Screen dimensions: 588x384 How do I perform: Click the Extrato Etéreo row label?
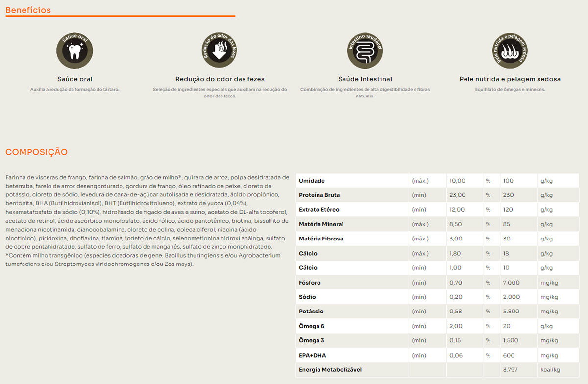(318, 210)
